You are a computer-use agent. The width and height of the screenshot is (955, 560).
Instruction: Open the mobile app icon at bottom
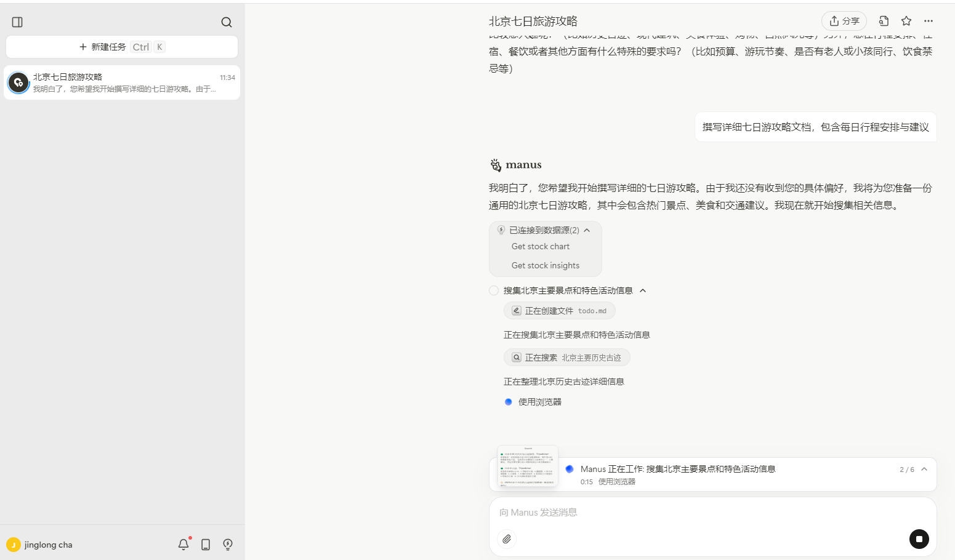(x=205, y=544)
